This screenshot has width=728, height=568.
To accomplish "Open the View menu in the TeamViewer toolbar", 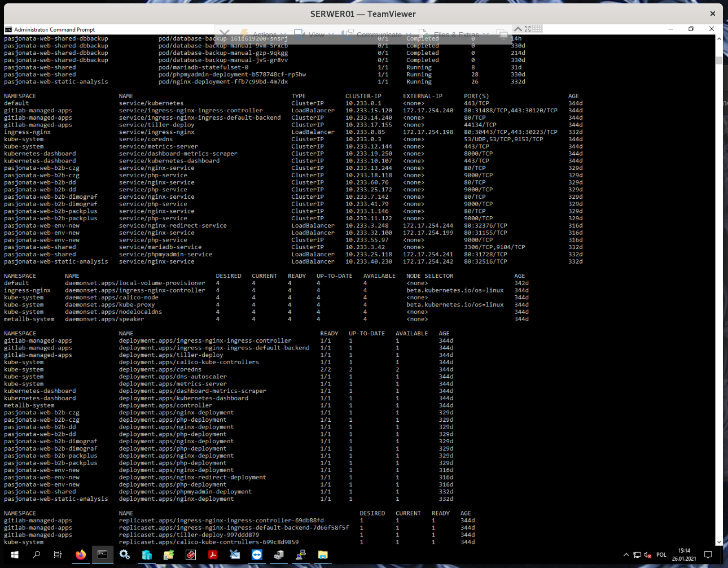I will point(315,34).
